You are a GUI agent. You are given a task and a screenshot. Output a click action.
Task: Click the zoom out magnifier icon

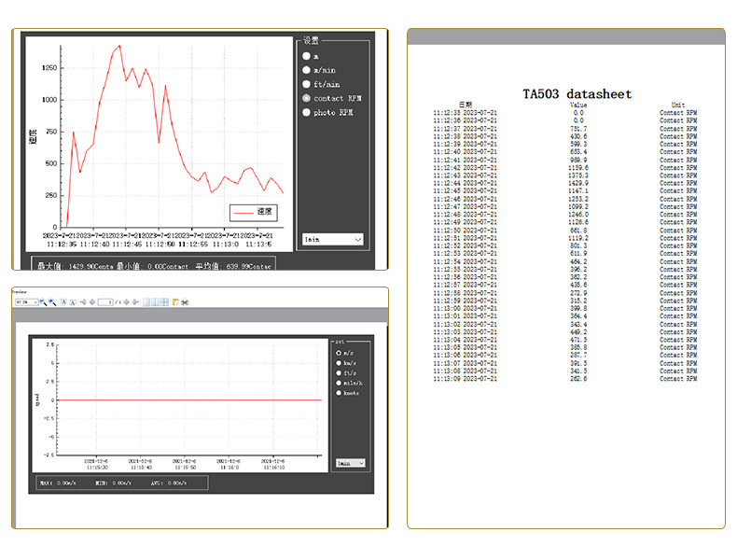point(43,302)
